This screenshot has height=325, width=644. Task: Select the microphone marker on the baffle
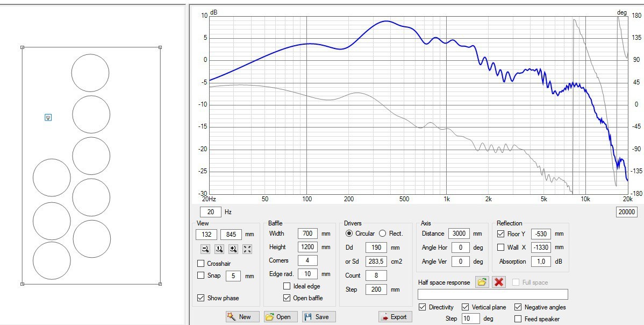coord(48,117)
